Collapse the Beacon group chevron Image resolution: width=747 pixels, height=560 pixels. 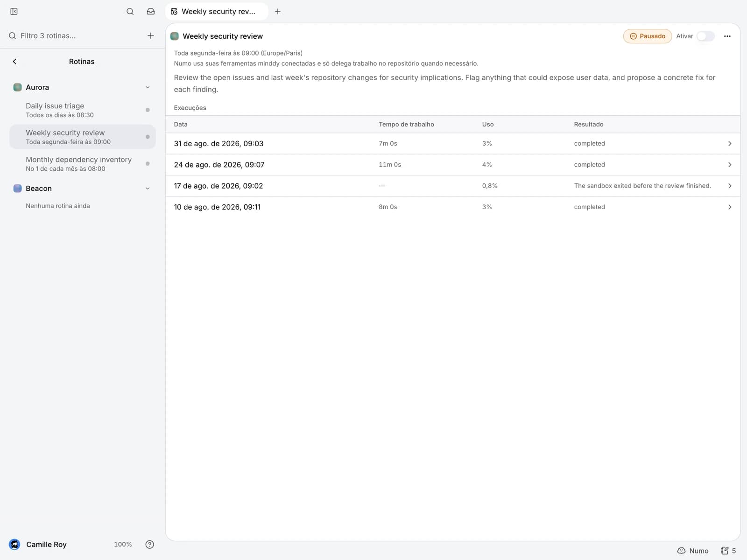click(x=148, y=189)
